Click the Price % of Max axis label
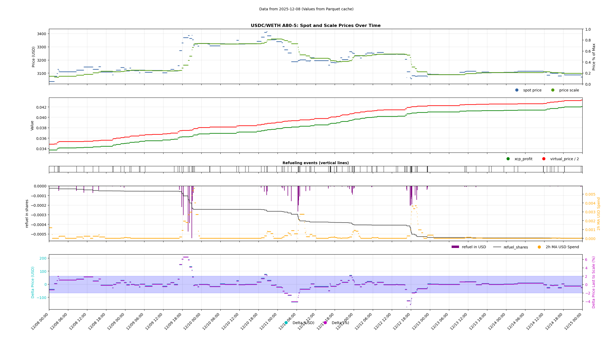This screenshot has width=613, height=364. (594, 57)
